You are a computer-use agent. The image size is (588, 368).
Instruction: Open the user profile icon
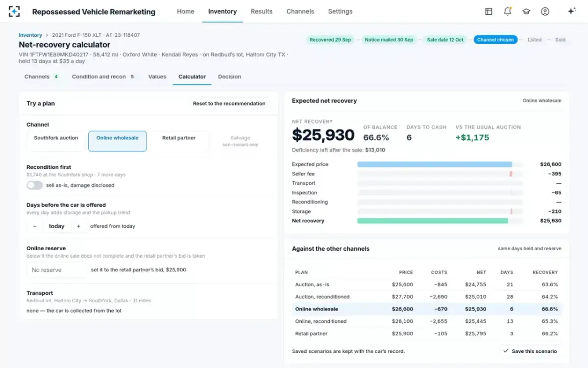click(545, 11)
